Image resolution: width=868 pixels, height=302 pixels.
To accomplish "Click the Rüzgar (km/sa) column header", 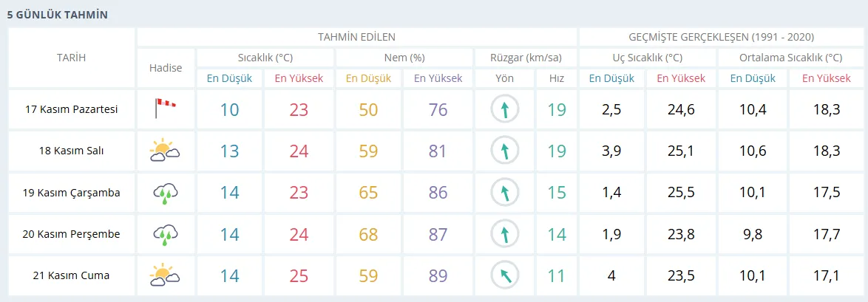I will [x=526, y=58].
